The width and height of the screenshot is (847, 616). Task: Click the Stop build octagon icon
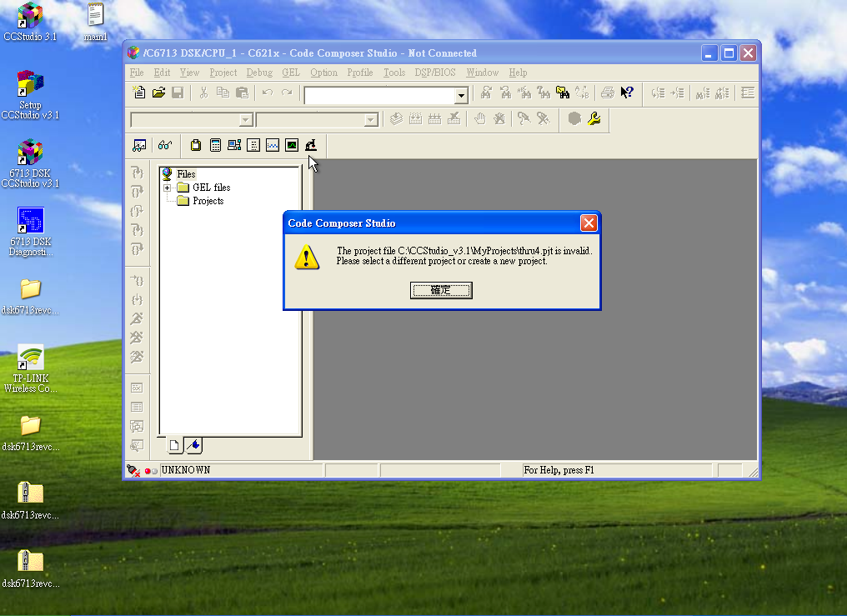(574, 118)
